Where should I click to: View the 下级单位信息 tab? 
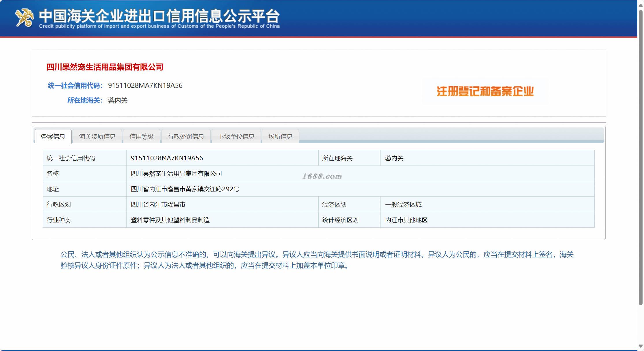(236, 136)
